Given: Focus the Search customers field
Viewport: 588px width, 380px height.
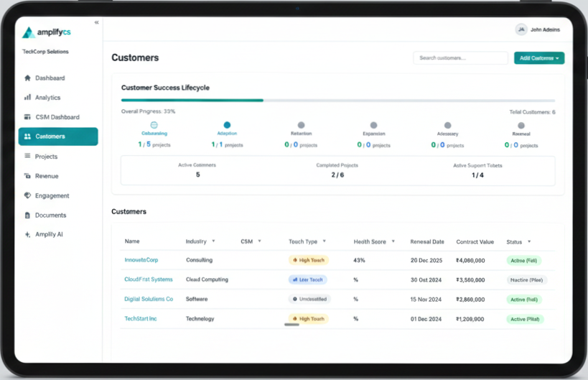Looking at the screenshot, I should pos(460,58).
